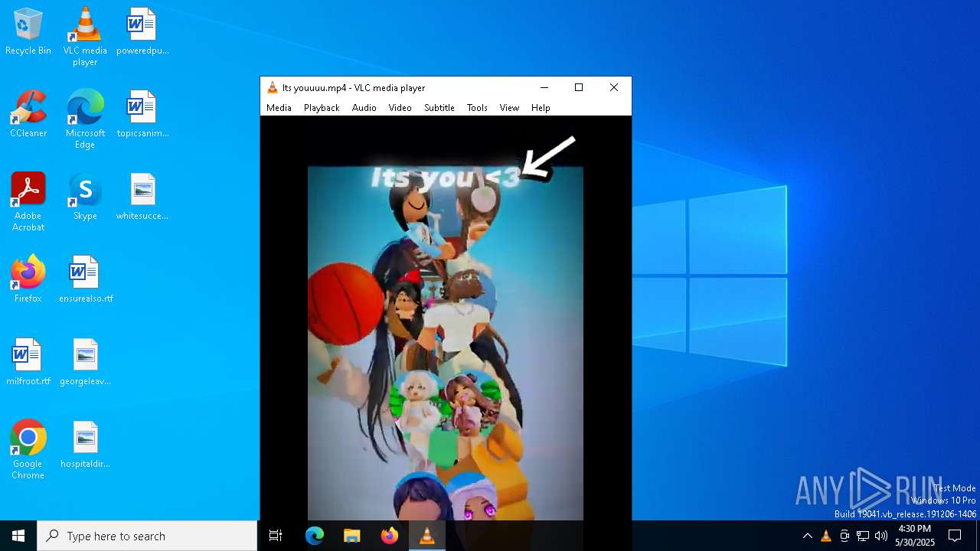Launch Microsoft Edge from the taskbar

pyautogui.click(x=315, y=536)
